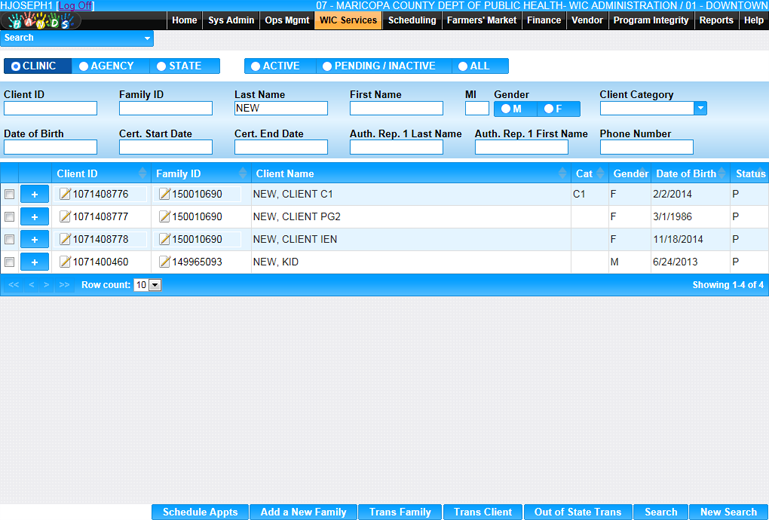Sort table using Client ID sort arrows

point(143,174)
